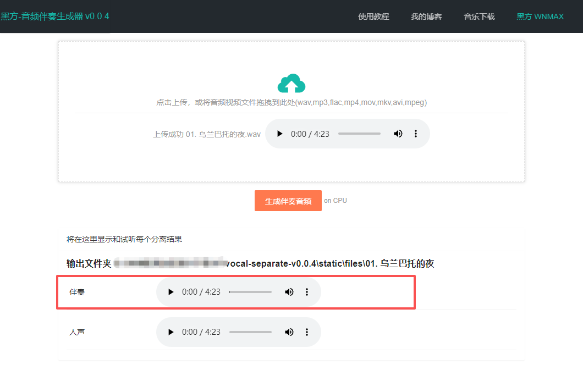583x392 pixels.
Task: Play the 伴奏 accompaniment track
Action: click(x=170, y=292)
